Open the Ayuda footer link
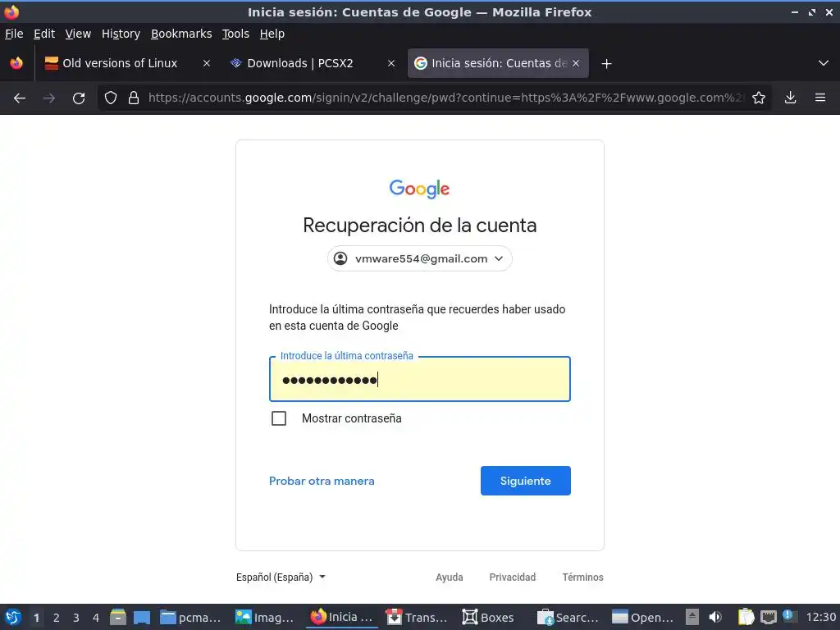The image size is (840, 630). pyautogui.click(x=449, y=577)
